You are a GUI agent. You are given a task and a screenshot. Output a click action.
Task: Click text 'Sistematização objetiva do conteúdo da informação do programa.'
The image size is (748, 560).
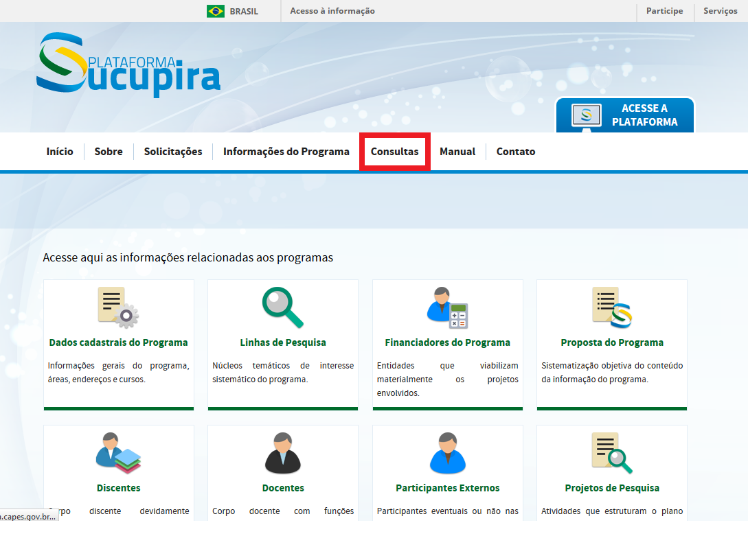[612, 373]
